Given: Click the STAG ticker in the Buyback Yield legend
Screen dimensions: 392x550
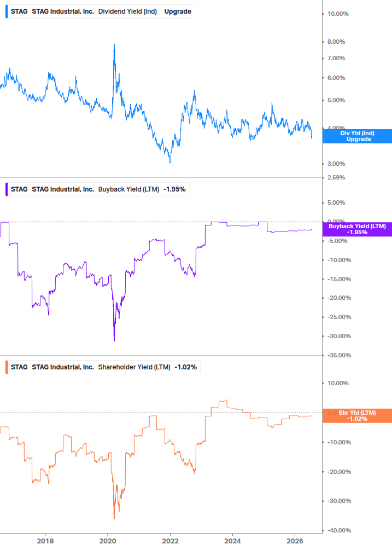Looking at the screenshot, I should coord(19,189).
